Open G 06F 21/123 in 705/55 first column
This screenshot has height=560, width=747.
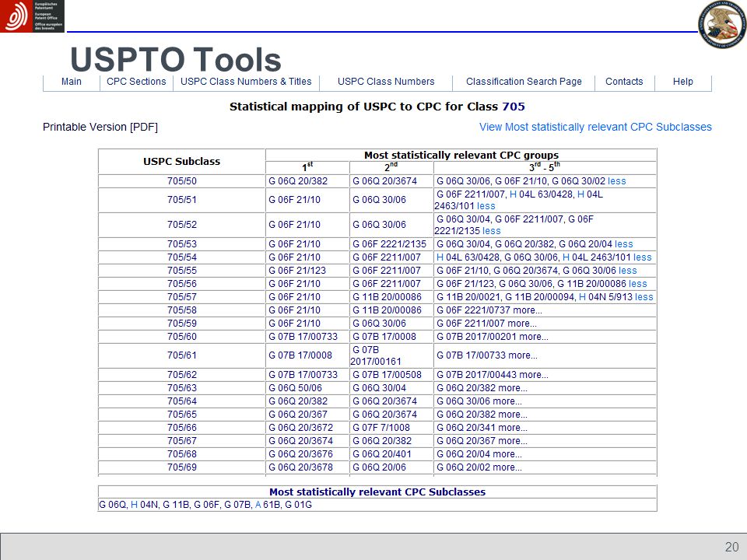tap(297, 271)
